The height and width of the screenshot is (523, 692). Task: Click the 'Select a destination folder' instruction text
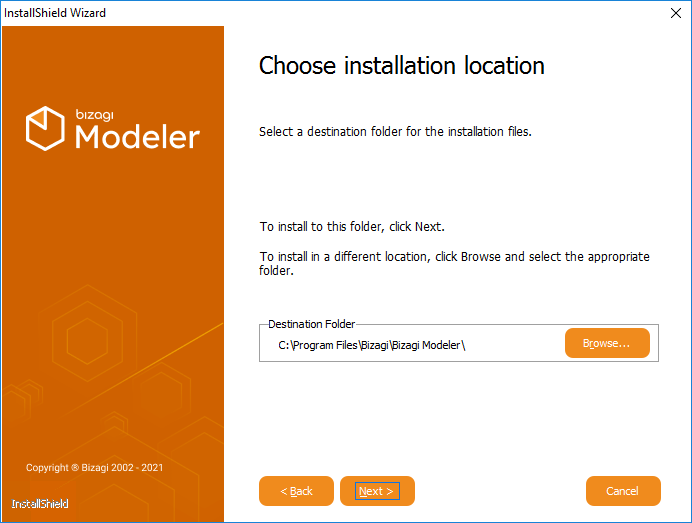click(395, 132)
